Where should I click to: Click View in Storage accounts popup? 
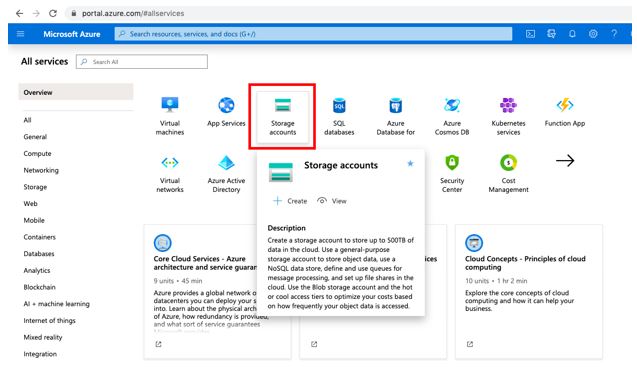point(332,201)
